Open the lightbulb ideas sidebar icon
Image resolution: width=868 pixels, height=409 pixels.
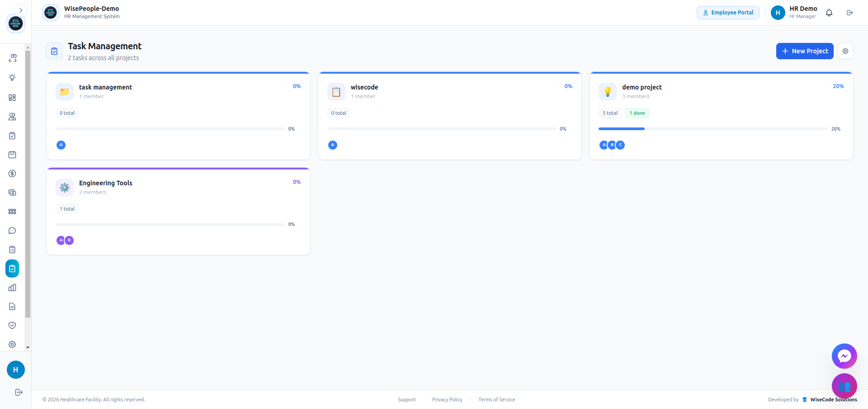pyautogui.click(x=12, y=77)
